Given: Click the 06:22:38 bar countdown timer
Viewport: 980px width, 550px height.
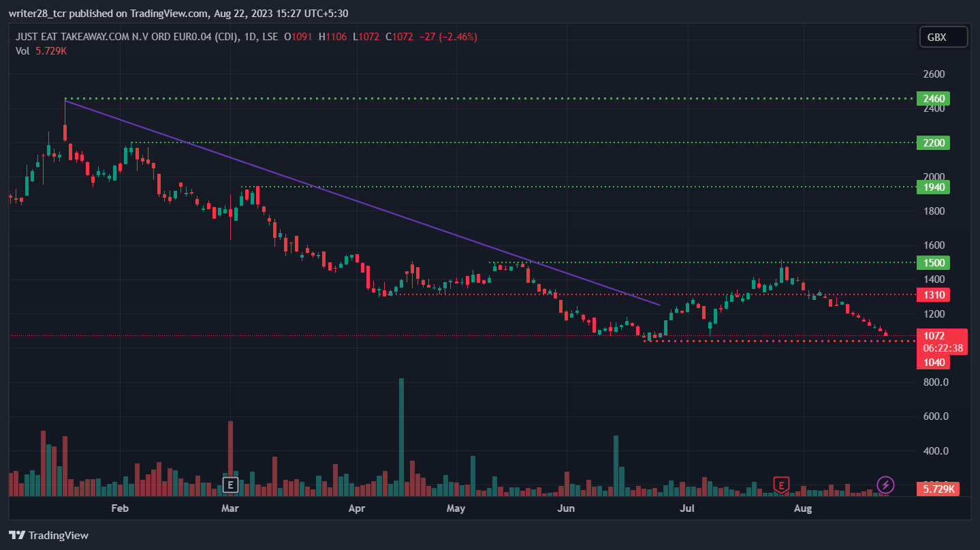Looking at the screenshot, I should coord(943,348).
